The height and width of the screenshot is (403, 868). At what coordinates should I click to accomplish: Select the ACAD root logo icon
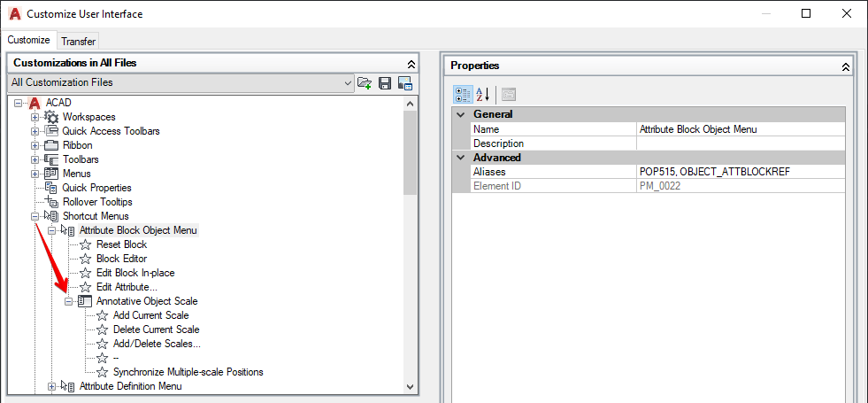pos(35,103)
